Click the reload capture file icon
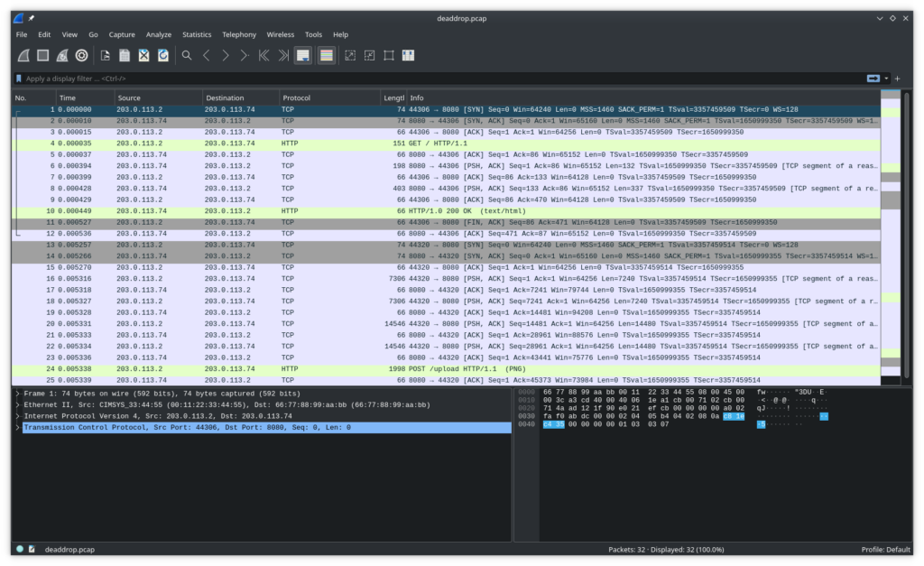 [163, 55]
